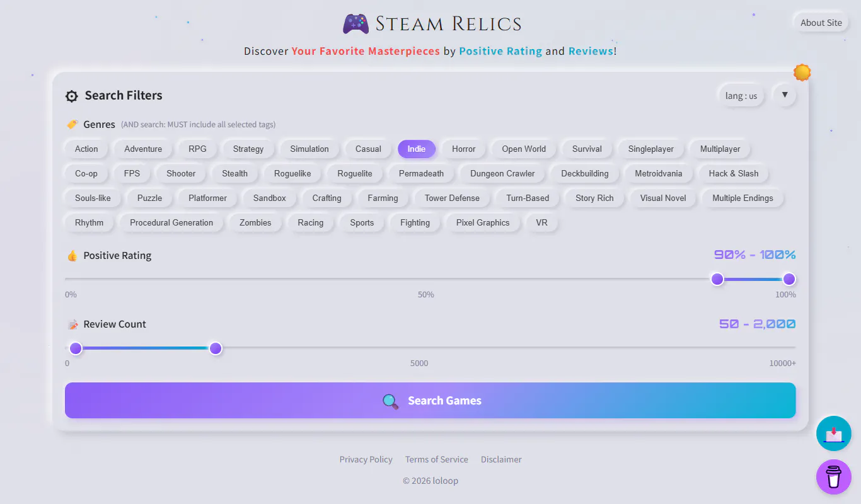Select the Procedural Generation tag
861x504 pixels.
coord(171,223)
